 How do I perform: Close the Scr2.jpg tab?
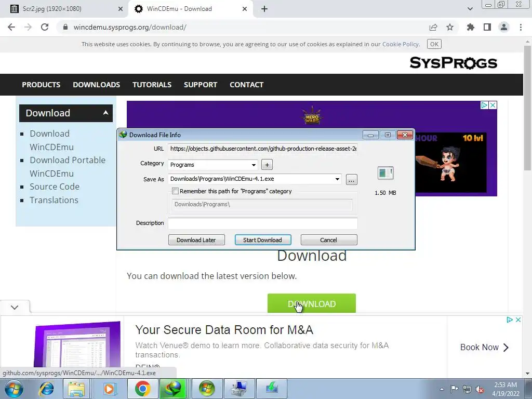121,9
